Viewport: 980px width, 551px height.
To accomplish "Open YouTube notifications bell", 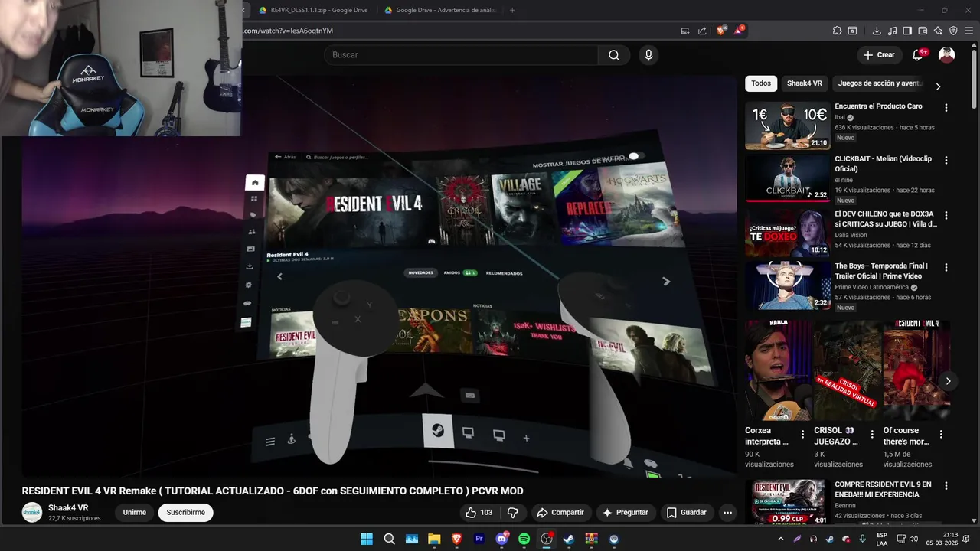I will coord(918,55).
